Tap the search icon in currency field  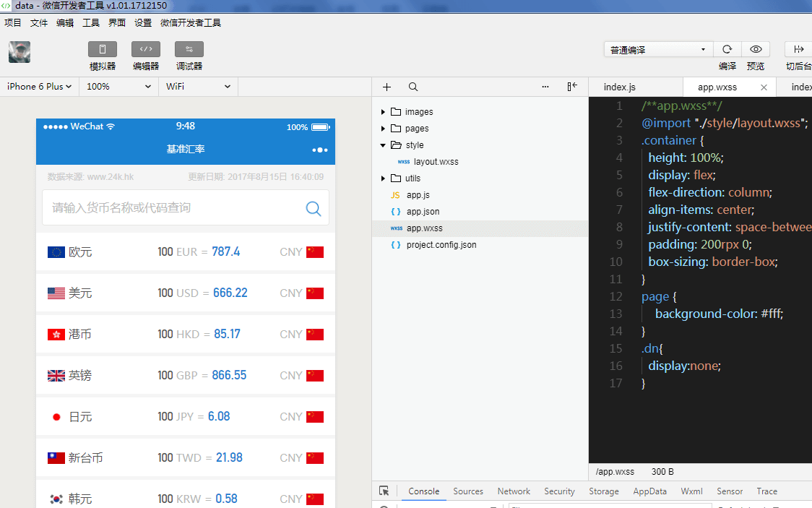pyautogui.click(x=314, y=208)
